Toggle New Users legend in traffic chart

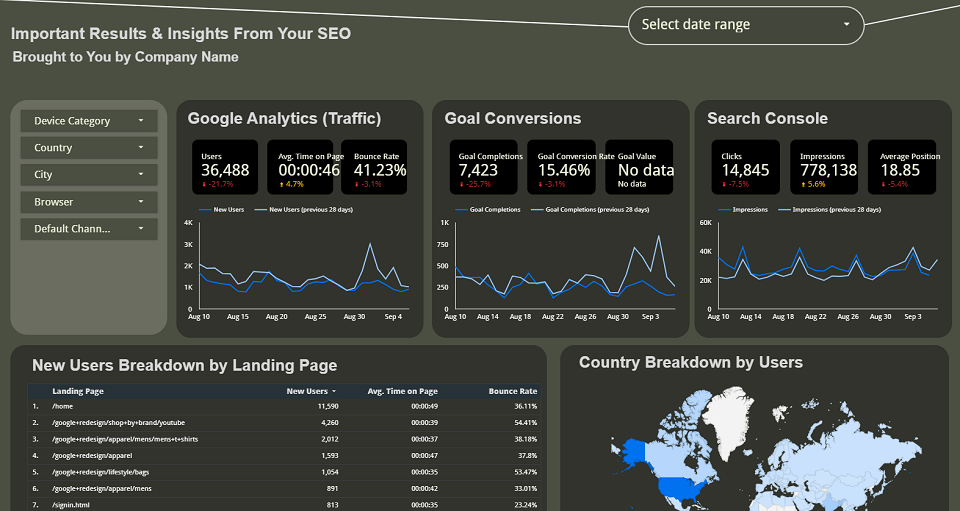[228, 210]
